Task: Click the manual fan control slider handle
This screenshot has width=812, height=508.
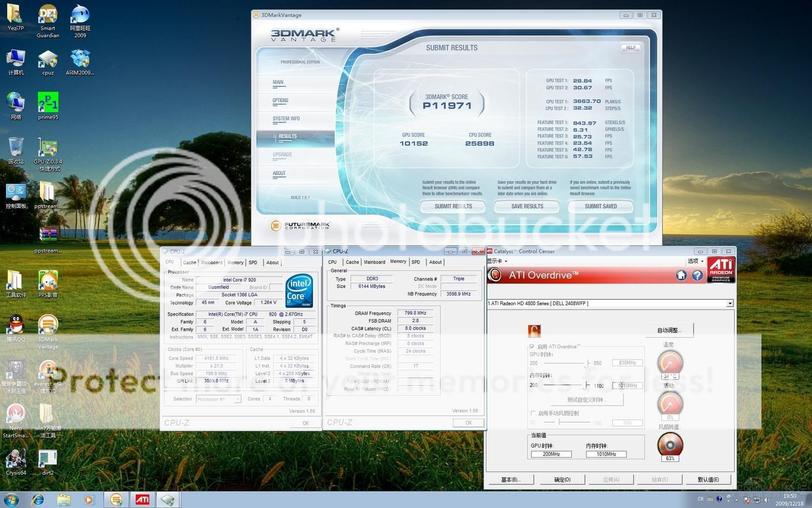Action: [x=559, y=422]
